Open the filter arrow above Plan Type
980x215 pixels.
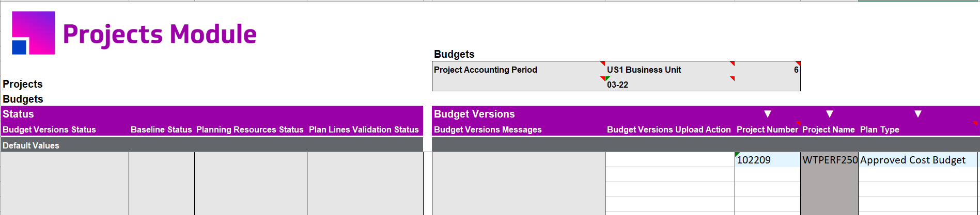tap(918, 114)
